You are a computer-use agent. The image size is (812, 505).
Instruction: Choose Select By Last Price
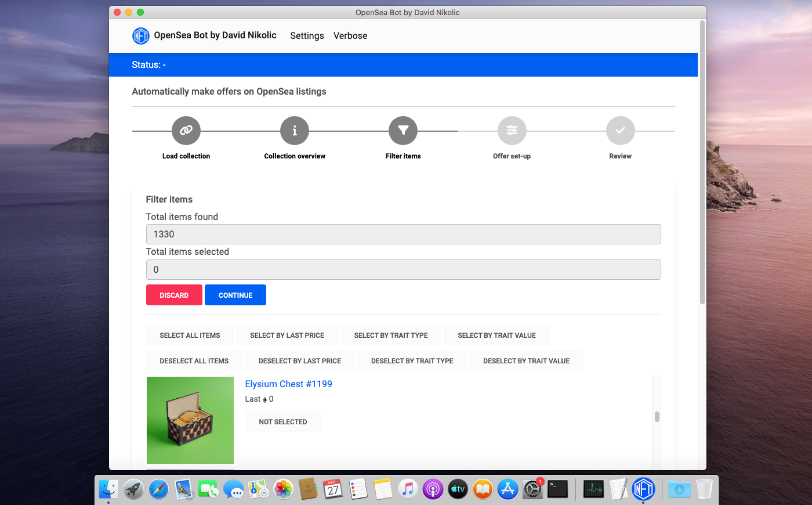coord(287,336)
